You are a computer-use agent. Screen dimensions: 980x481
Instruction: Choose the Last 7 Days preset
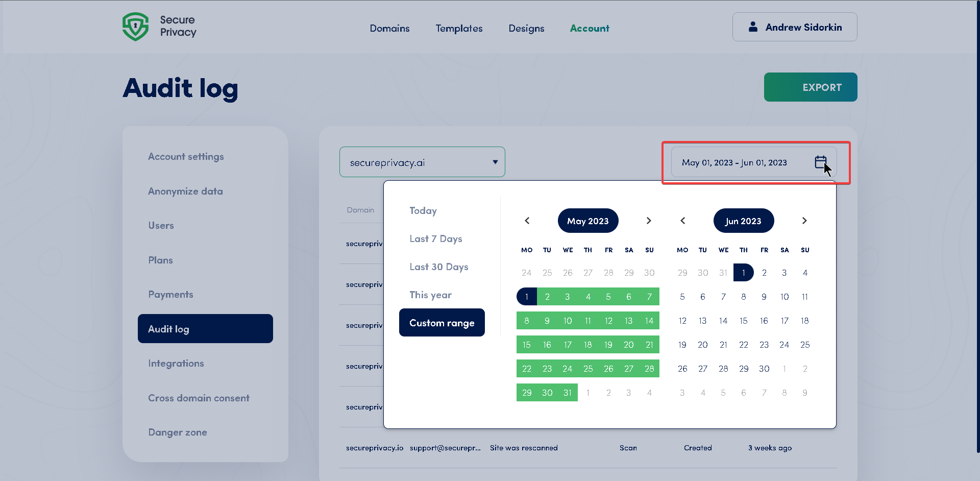pyautogui.click(x=435, y=238)
